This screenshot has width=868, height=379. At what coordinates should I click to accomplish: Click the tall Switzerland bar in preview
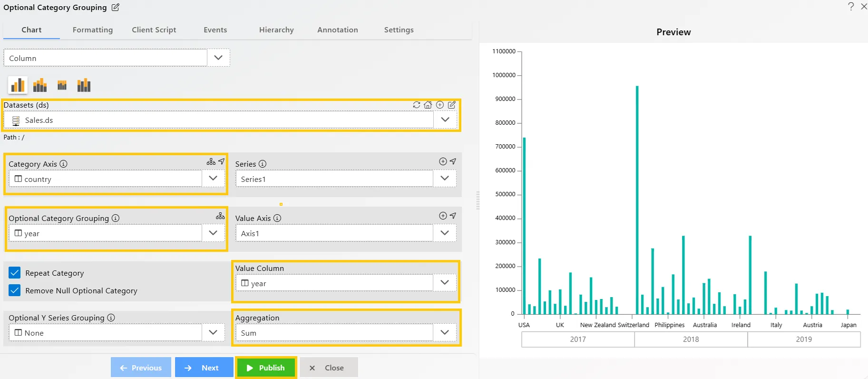click(x=637, y=200)
